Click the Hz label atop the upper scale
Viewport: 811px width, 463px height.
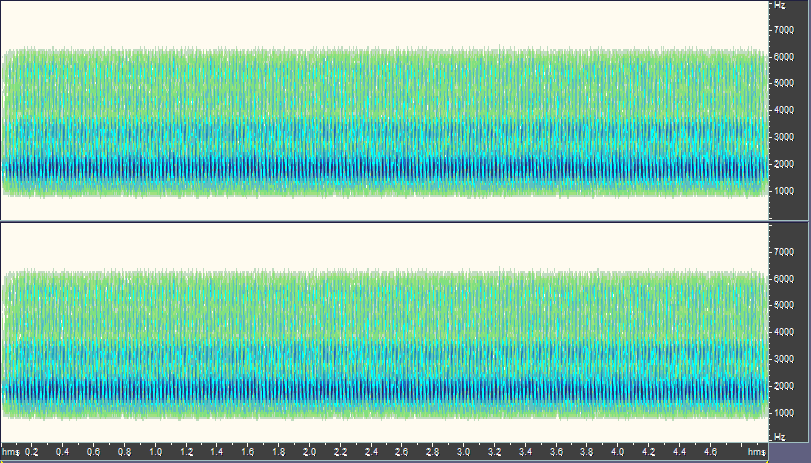(779, 5)
